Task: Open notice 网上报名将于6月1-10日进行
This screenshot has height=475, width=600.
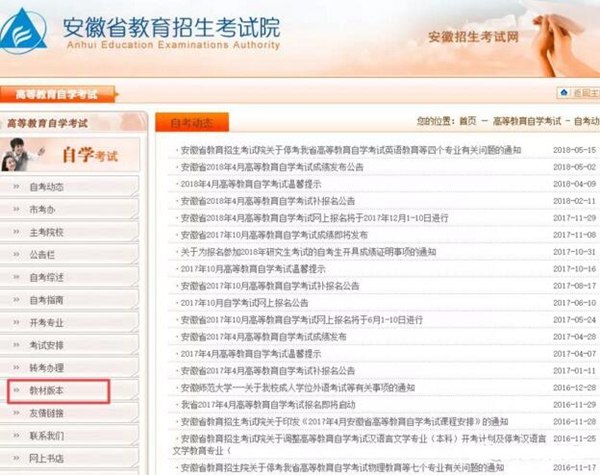Action: click(x=302, y=320)
